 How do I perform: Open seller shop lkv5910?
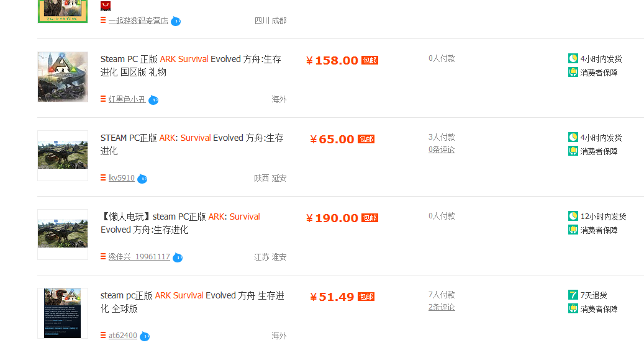(x=121, y=177)
